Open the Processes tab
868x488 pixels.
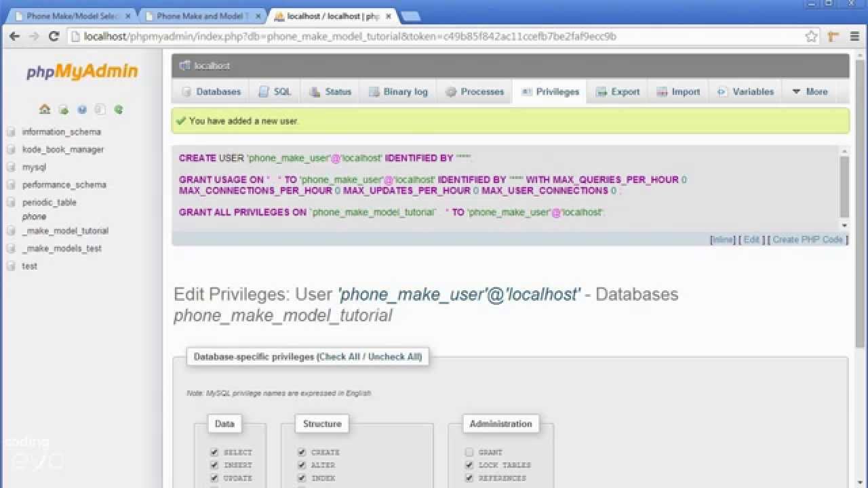[475, 91]
